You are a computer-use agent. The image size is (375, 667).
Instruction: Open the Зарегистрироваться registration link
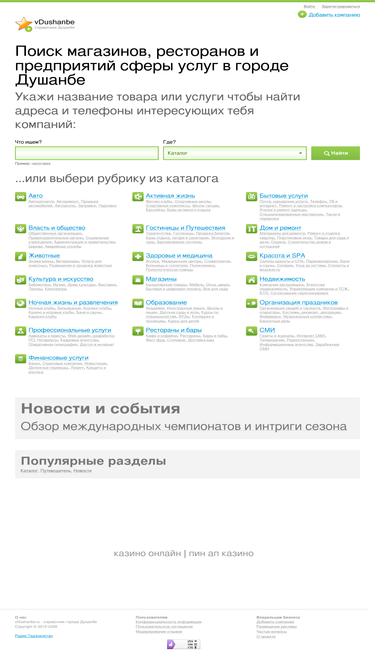[x=341, y=7]
